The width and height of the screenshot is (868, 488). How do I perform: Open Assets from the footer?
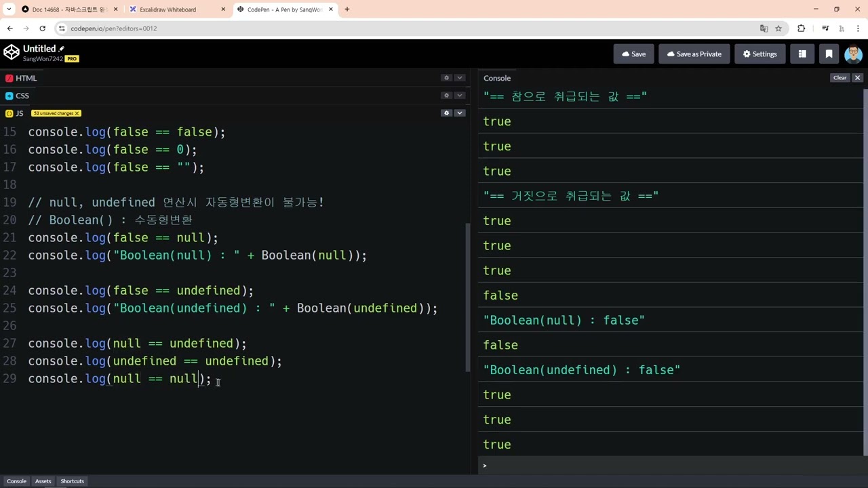tap(43, 481)
